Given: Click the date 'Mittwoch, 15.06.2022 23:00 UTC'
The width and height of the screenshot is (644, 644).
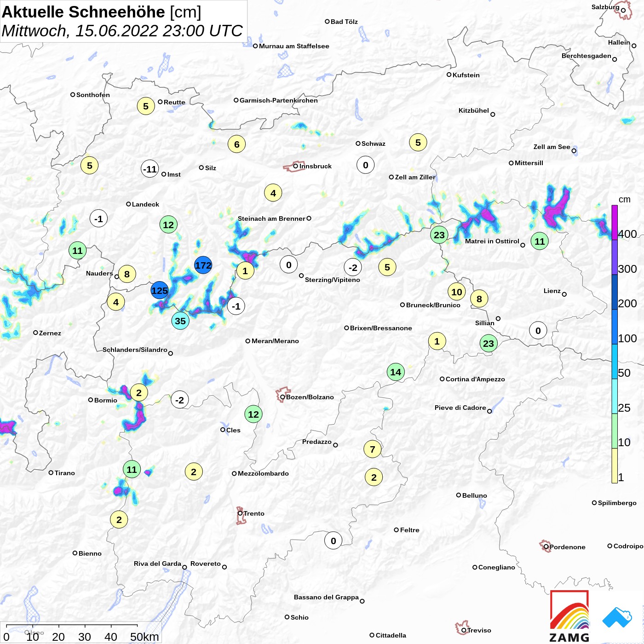Looking at the screenshot, I should [122, 31].
